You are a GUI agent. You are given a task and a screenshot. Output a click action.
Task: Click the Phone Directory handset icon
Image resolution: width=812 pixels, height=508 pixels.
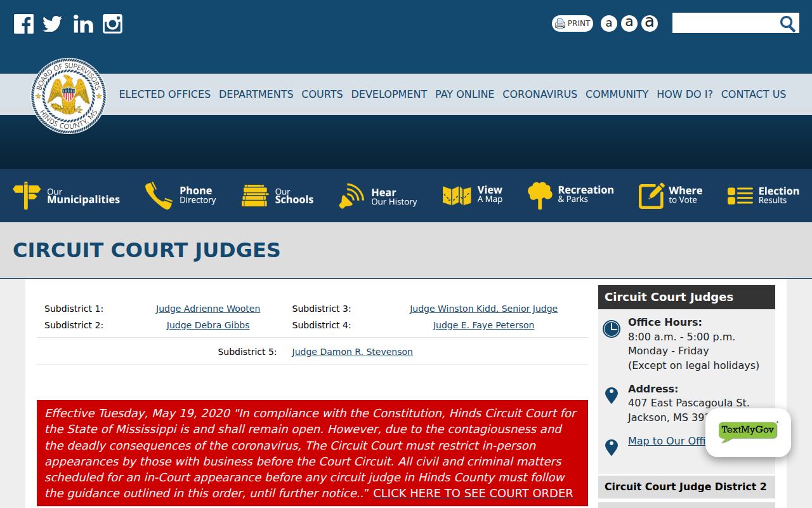coord(159,196)
